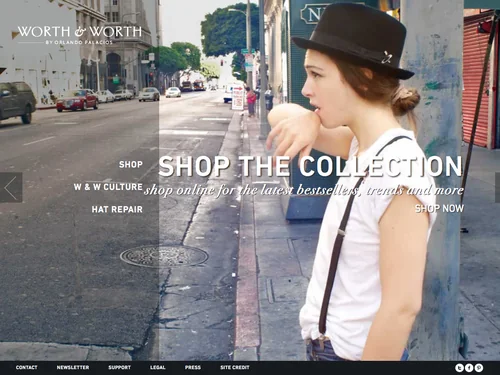Open the Facebook icon in footer
This screenshot has height=375, width=500.
click(x=469, y=368)
